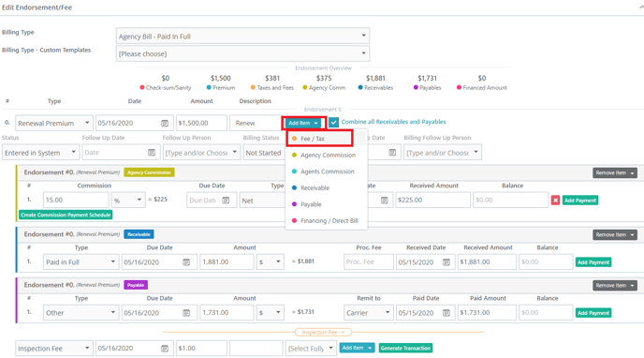This screenshot has width=644, height=358.
Task: Open calendar icon for commission received date
Action: coord(384,201)
